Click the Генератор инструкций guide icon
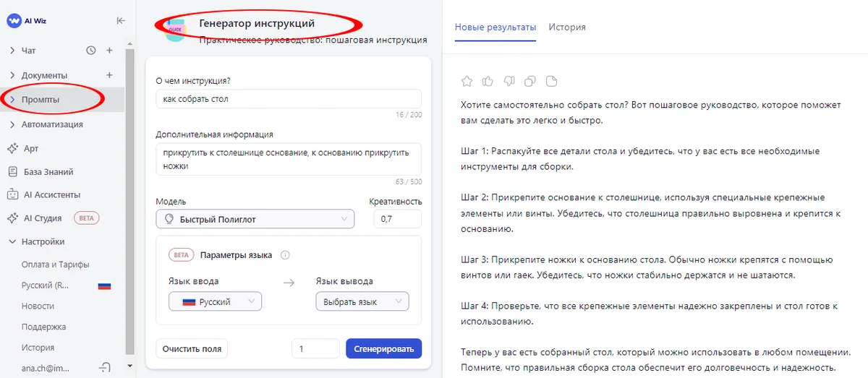The image size is (868, 378). (x=177, y=31)
